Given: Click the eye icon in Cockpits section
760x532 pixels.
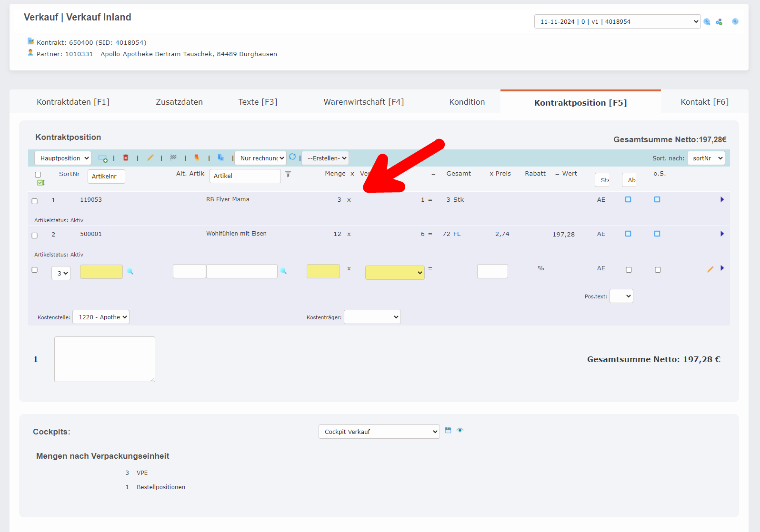Looking at the screenshot, I should [x=460, y=430].
